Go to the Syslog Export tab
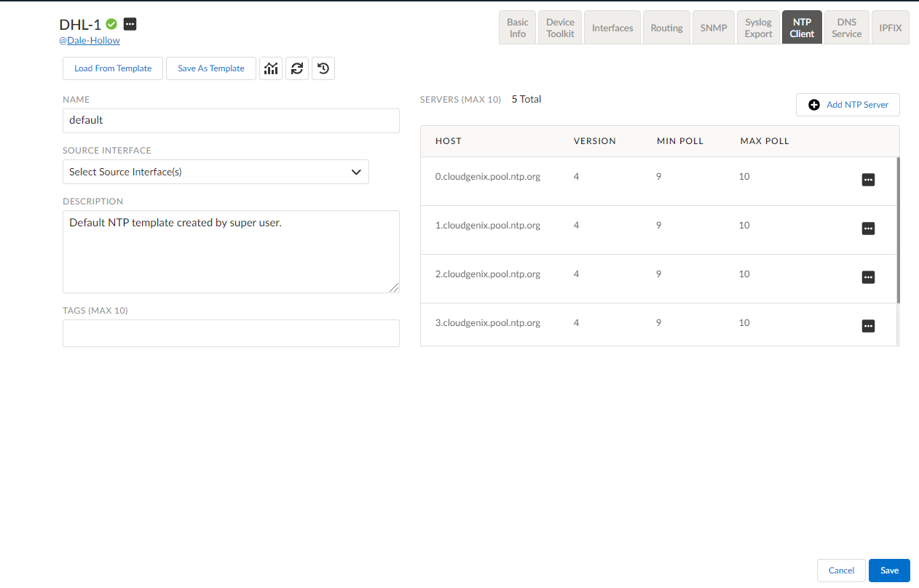Screen dimensions: 919x588 pyautogui.click(x=758, y=28)
